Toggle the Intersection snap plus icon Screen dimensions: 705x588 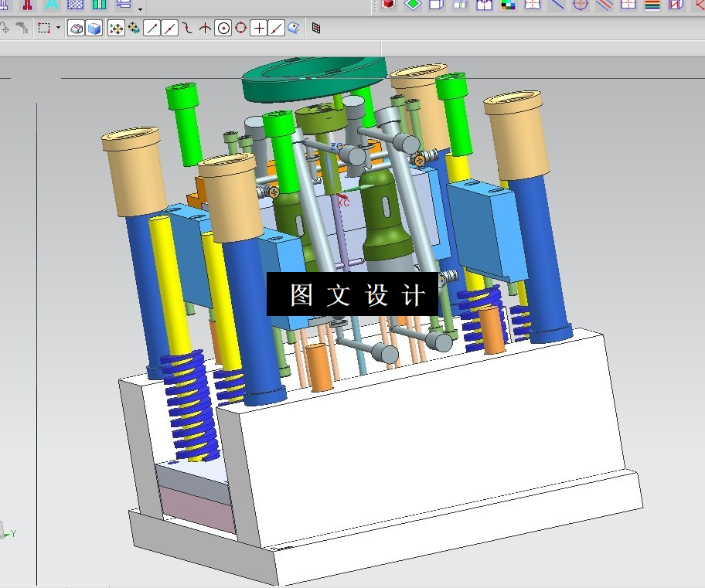tap(258, 29)
